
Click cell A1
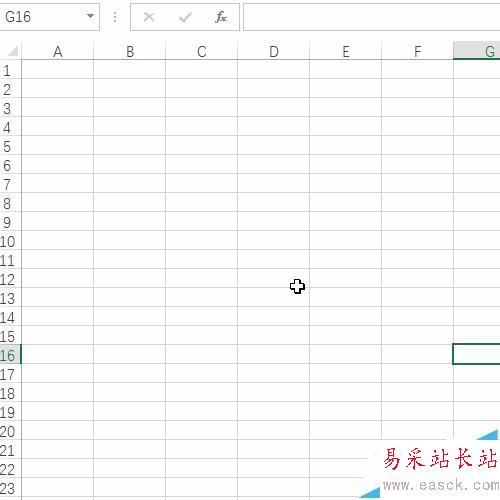58,70
